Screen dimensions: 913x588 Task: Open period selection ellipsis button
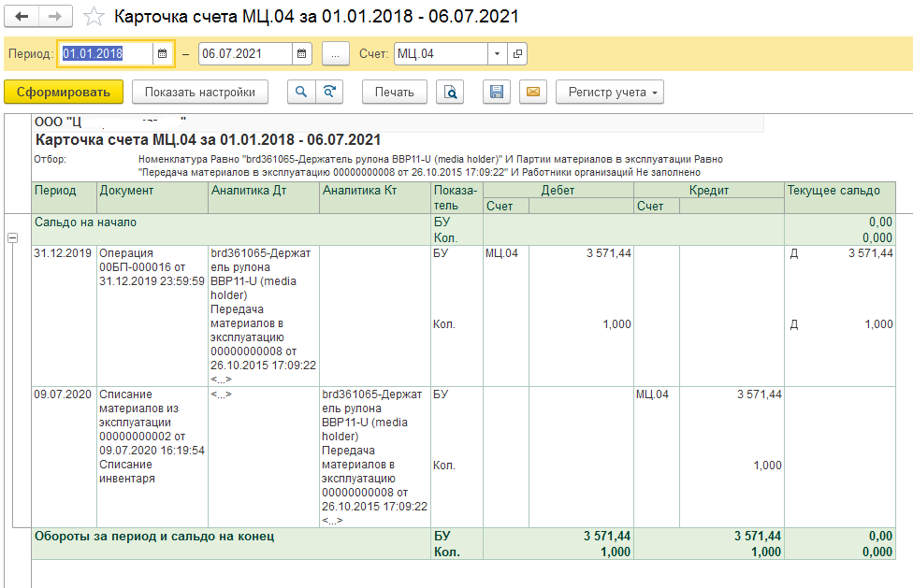coord(336,54)
